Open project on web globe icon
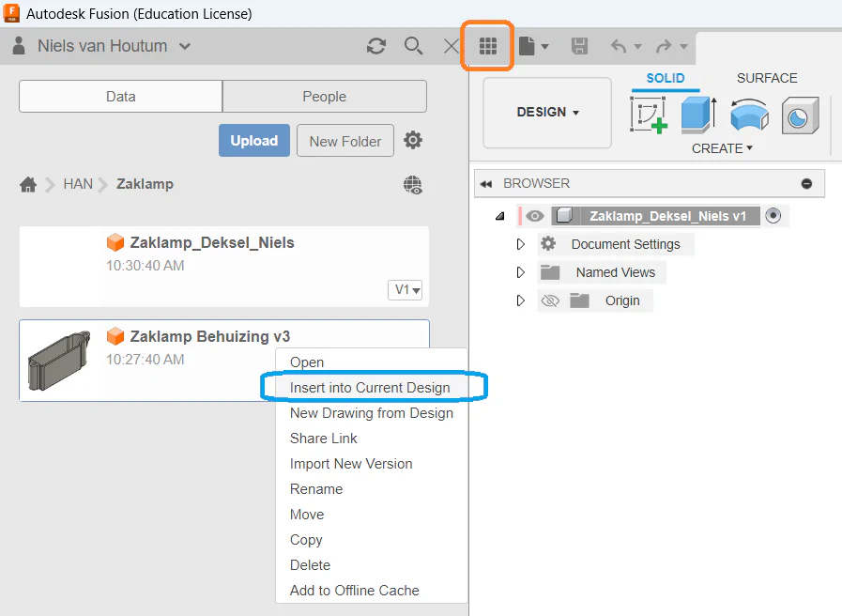 pyautogui.click(x=413, y=185)
